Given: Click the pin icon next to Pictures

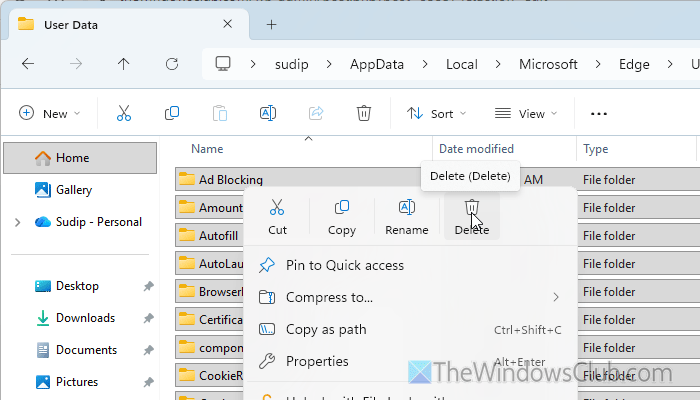Looking at the screenshot, I should pos(148,383).
